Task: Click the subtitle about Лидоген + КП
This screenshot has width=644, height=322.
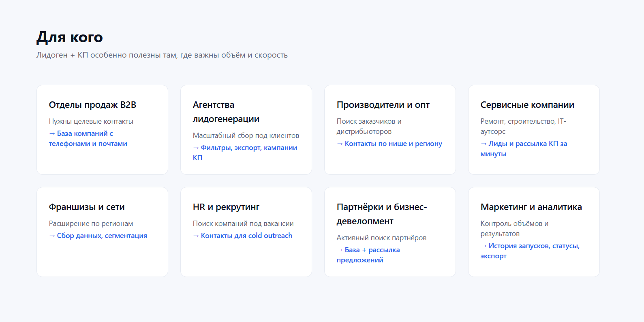Action: (x=162, y=55)
